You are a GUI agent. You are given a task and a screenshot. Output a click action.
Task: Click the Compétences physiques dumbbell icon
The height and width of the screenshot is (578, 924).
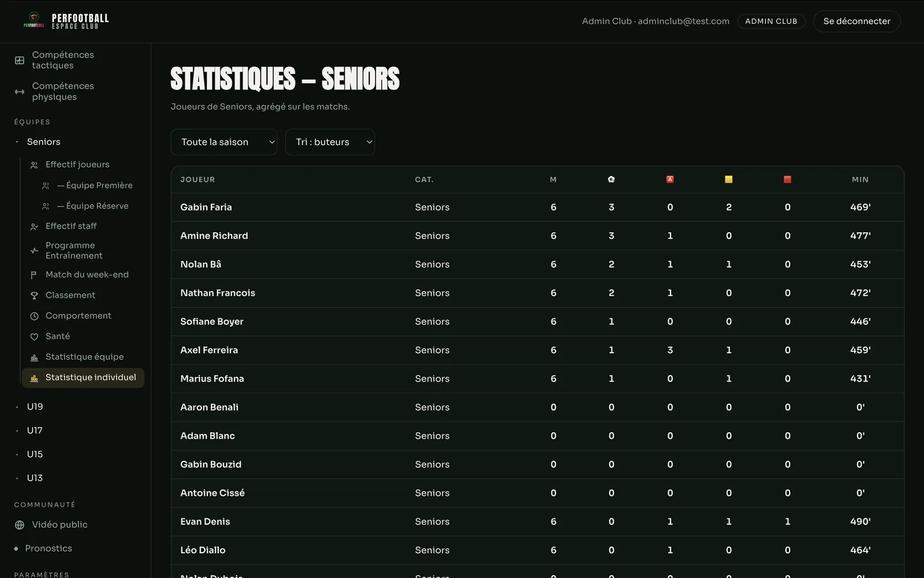click(20, 91)
